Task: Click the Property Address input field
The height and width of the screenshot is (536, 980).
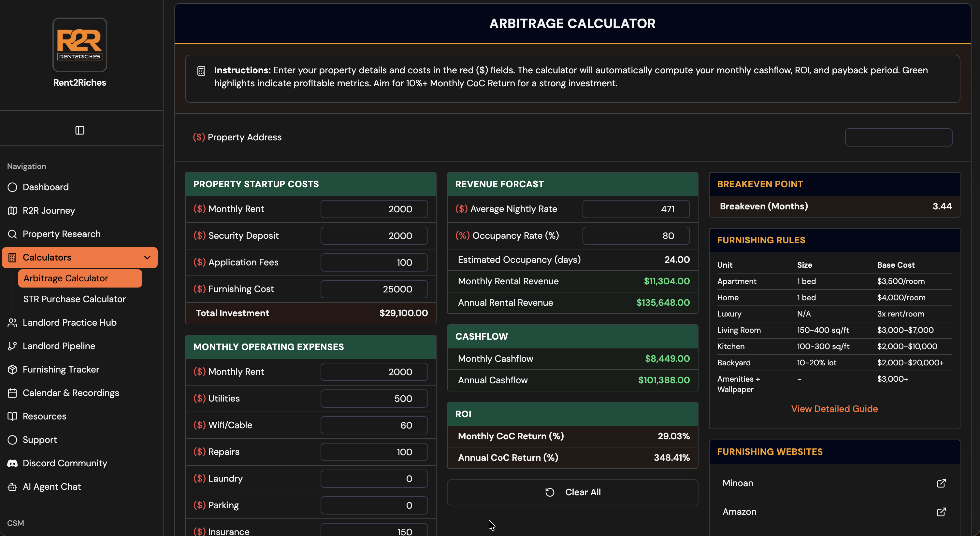Action: (898, 137)
